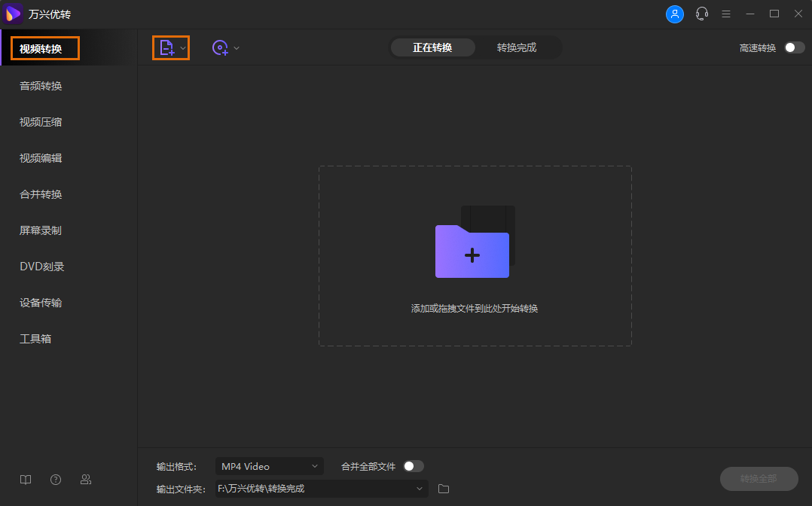The height and width of the screenshot is (506, 812).
Task: Click the output folder browse icon
Action: point(443,489)
